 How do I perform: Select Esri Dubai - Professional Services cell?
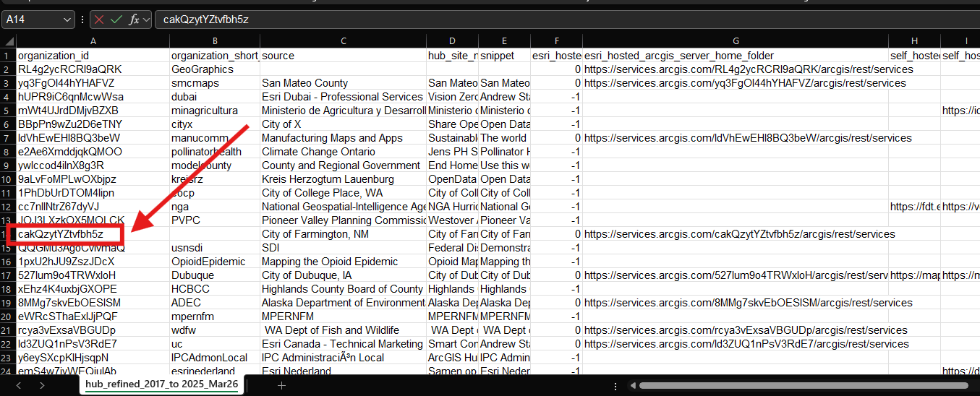point(343,97)
